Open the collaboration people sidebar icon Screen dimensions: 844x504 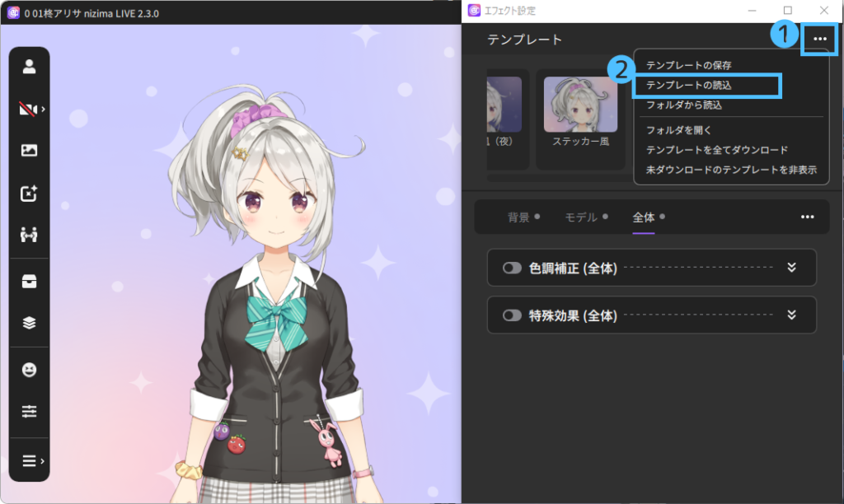[29, 235]
